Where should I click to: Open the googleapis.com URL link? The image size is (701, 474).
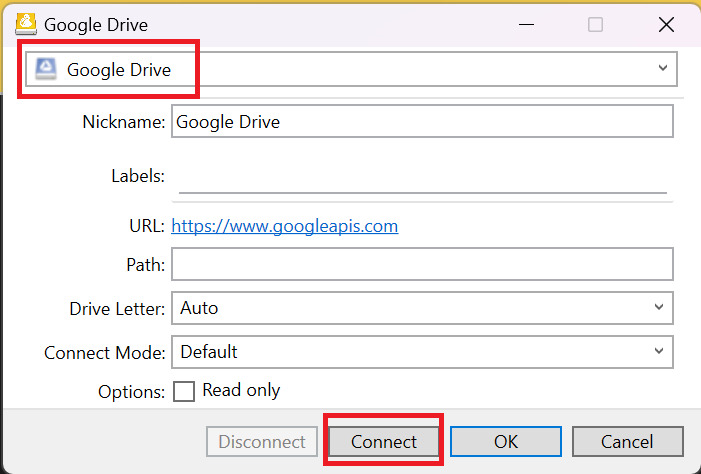pos(285,226)
